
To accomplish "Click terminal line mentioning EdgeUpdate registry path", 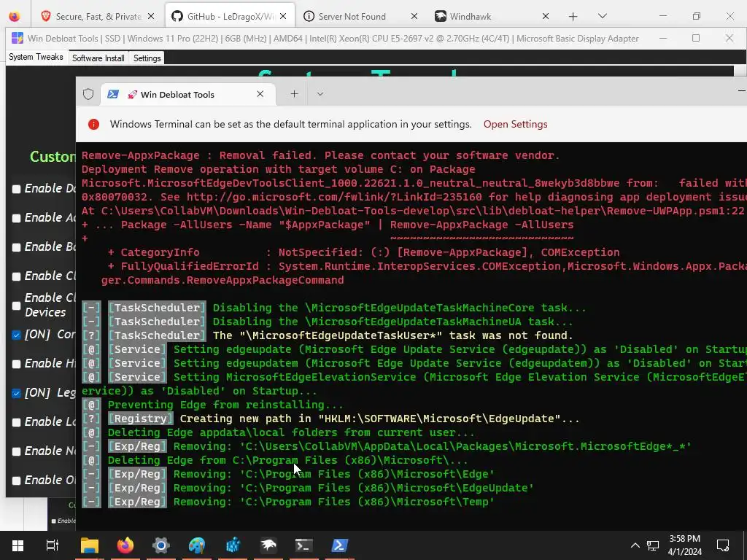I will 330,419.
